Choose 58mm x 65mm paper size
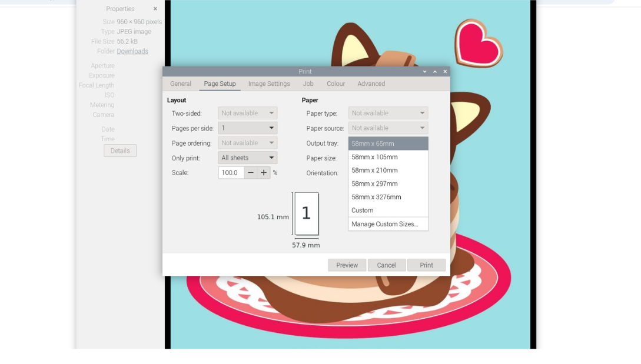The width and height of the screenshot is (641, 364). [x=388, y=144]
